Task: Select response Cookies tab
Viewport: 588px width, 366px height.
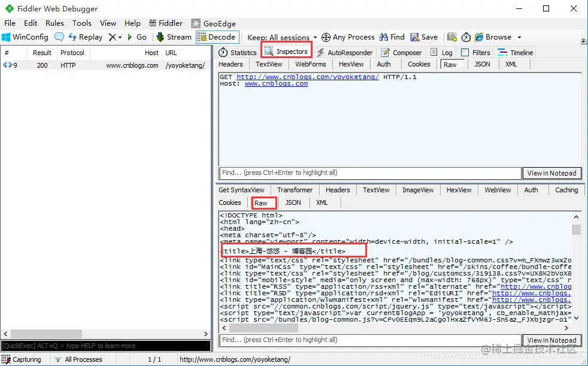Action: click(230, 202)
